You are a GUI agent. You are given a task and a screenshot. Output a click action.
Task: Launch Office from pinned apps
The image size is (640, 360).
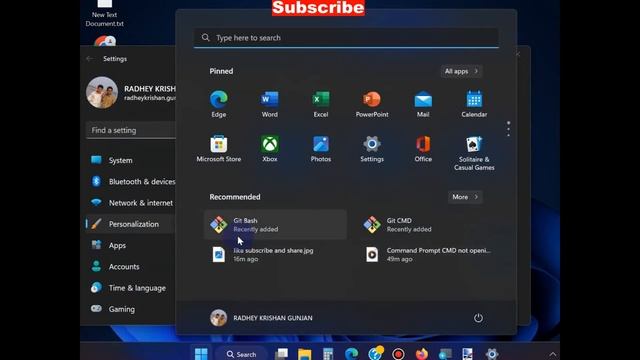423,149
